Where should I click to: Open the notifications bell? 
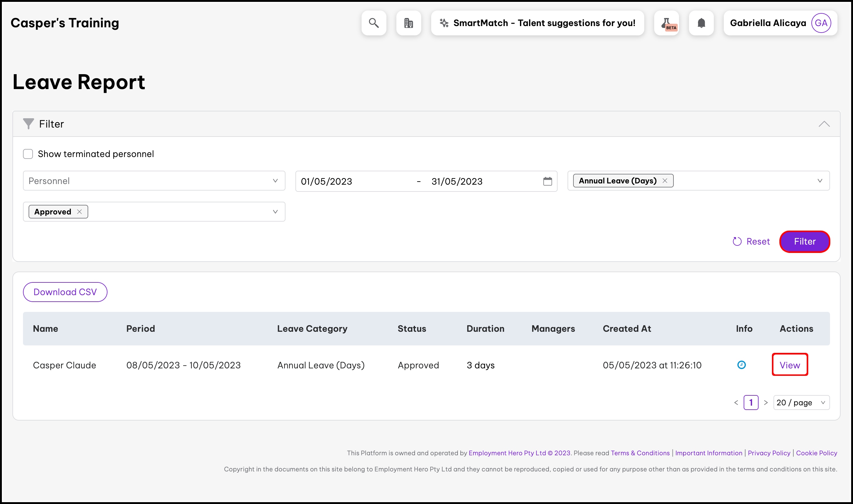[701, 23]
